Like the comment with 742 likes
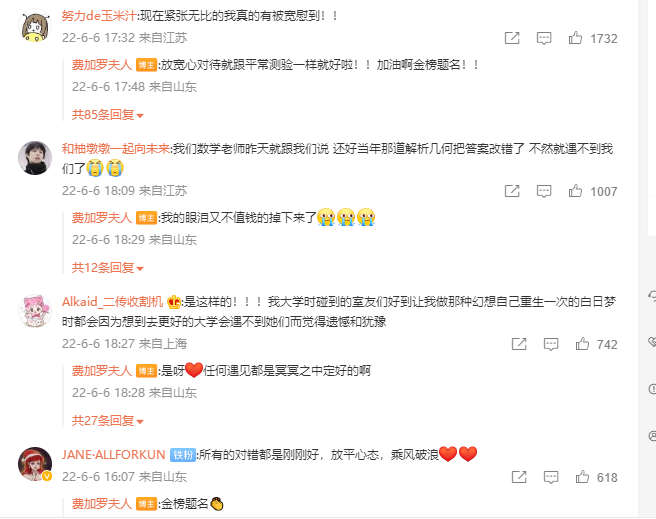The height and width of the screenshot is (519, 656). 582,344
